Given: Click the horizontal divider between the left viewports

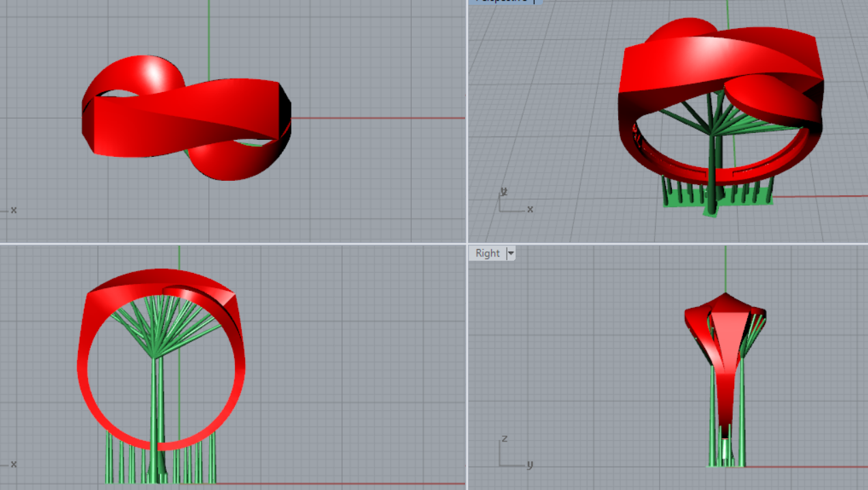Looking at the screenshot, I should pos(232,244).
